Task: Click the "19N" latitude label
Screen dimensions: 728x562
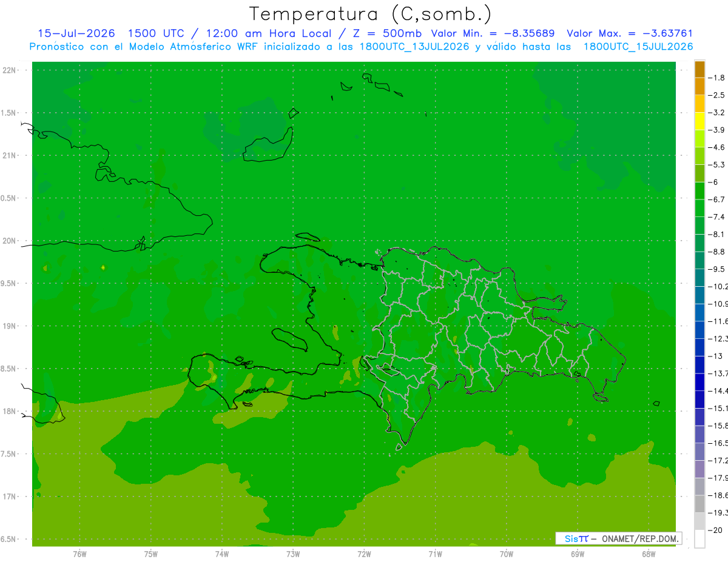Action: (x=8, y=326)
